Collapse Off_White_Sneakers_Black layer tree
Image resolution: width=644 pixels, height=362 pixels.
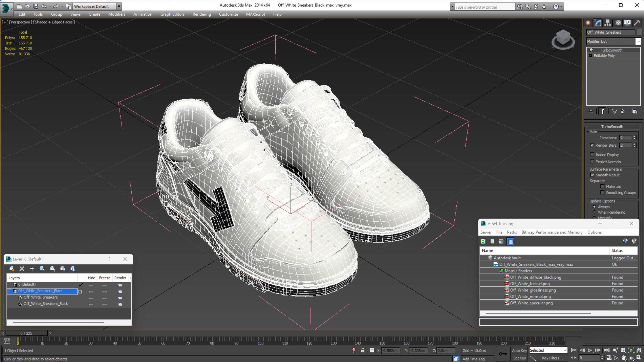[x=10, y=291]
